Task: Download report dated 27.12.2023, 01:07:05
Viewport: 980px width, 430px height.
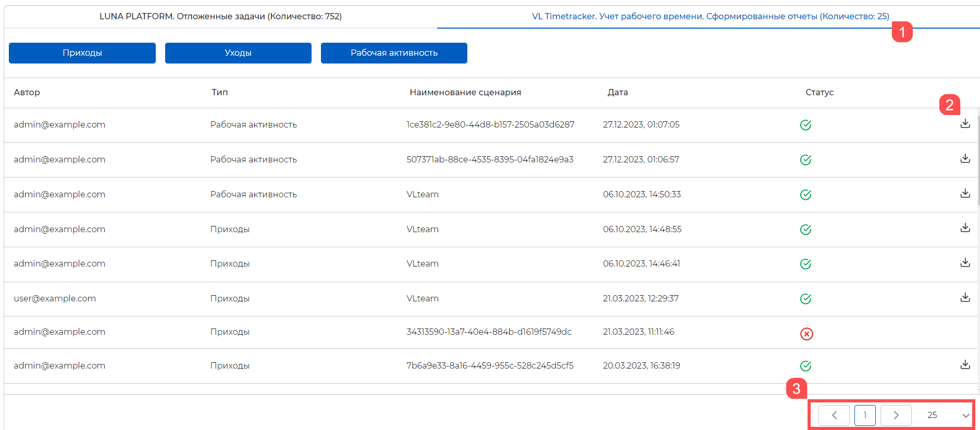Action: pyautogui.click(x=965, y=123)
